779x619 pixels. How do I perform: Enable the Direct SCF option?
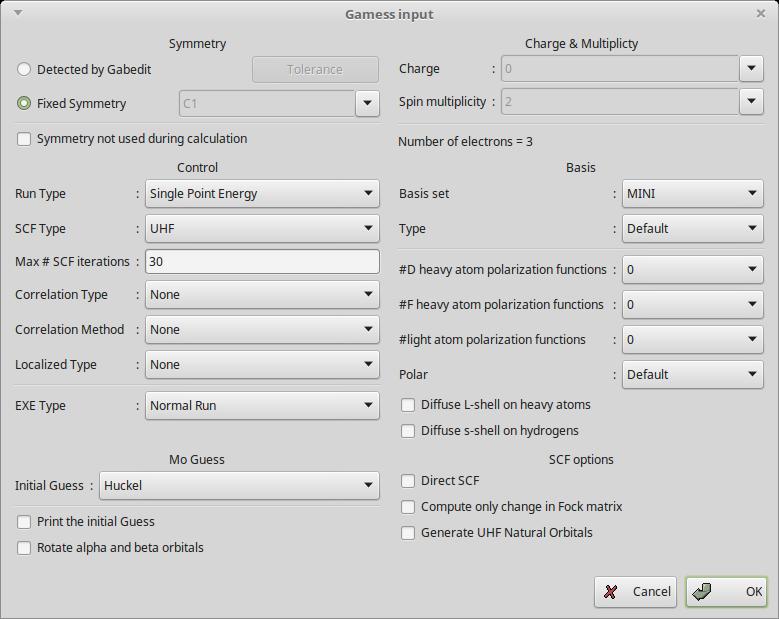click(408, 481)
